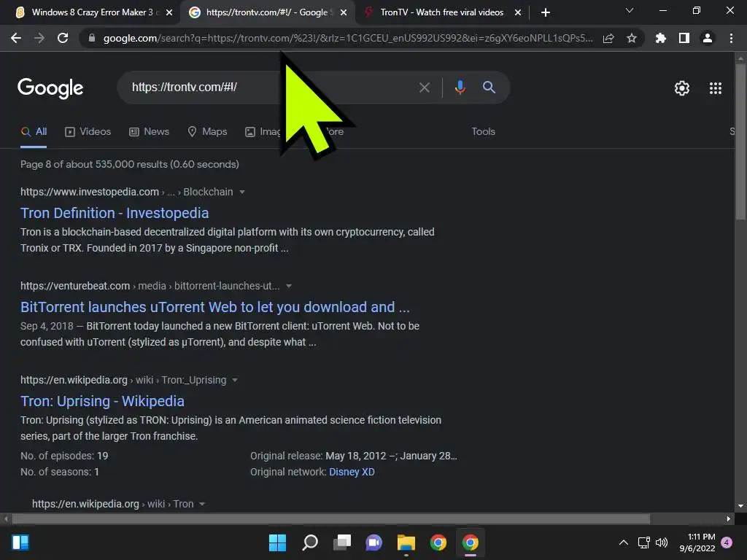
Task: Go forward one page
Action: point(39,38)
